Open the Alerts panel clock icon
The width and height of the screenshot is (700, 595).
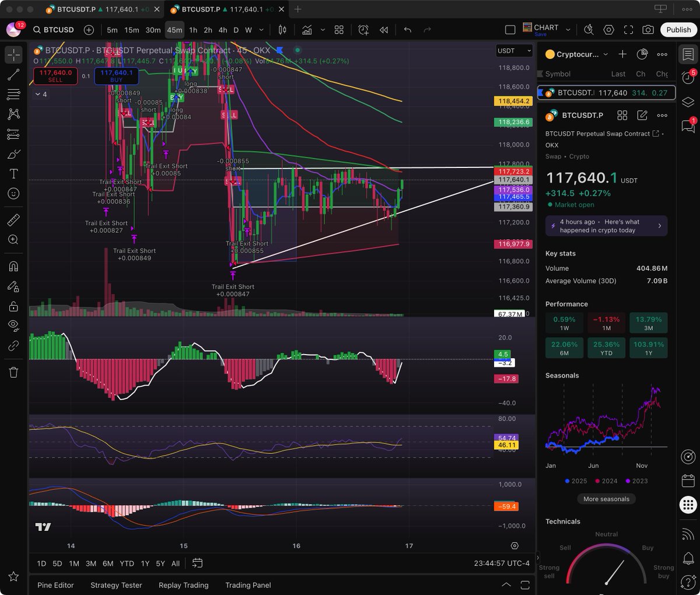[688, 78]
